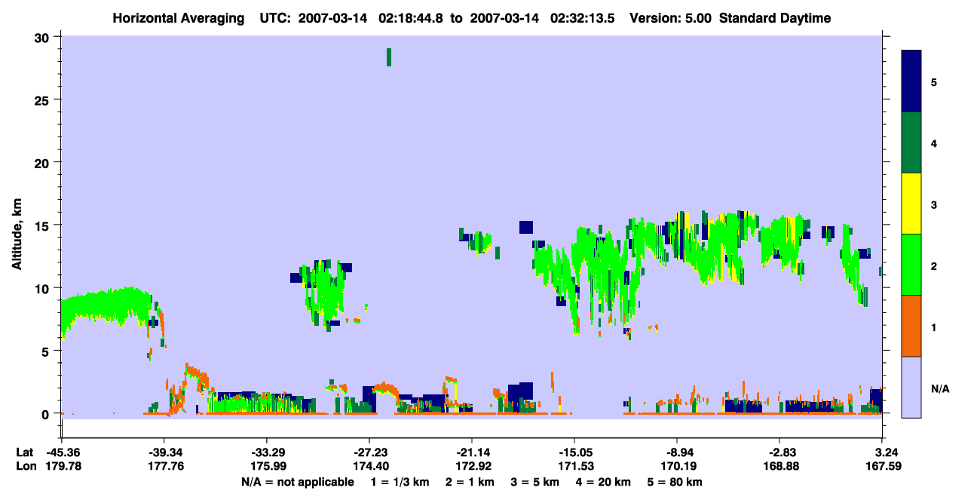The height and width of the screenshot is (503, 980).
Task: Click the 'Standard Daytime' text in title
Action: click(775, 18)
